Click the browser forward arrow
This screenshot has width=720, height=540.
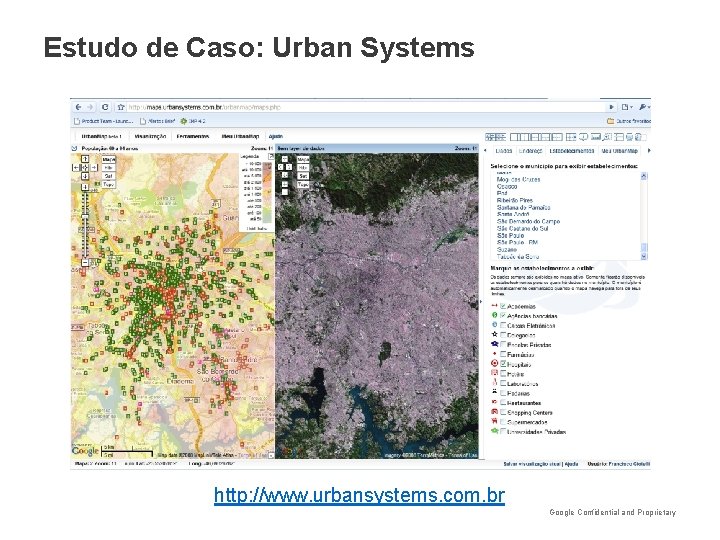[x=90, y=107]
